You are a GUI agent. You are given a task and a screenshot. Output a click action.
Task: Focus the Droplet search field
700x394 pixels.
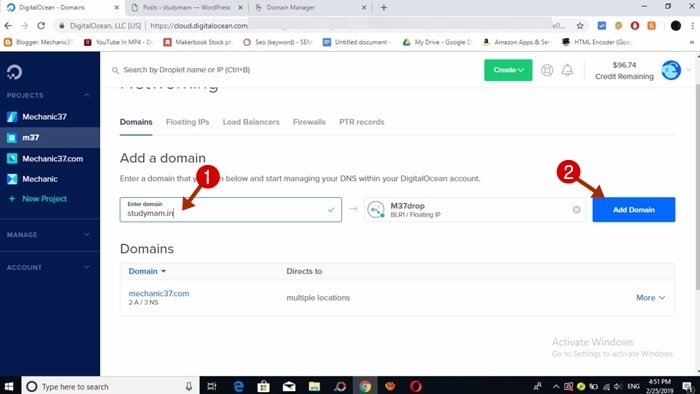pos(186,70)
